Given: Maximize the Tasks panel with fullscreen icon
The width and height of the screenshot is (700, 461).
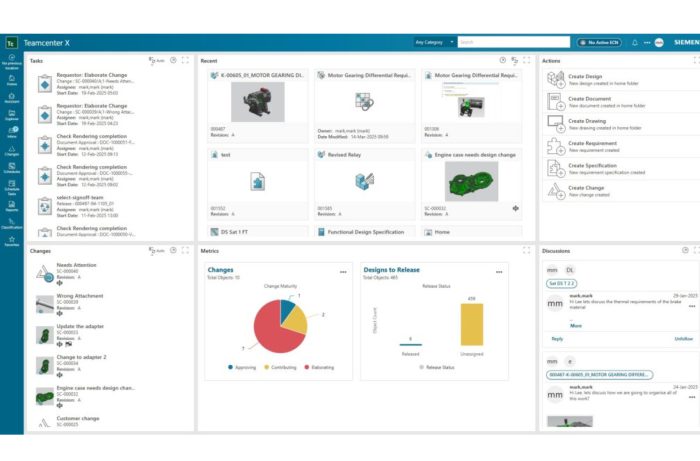Looking at the screenshot, I should click(185, 61).
